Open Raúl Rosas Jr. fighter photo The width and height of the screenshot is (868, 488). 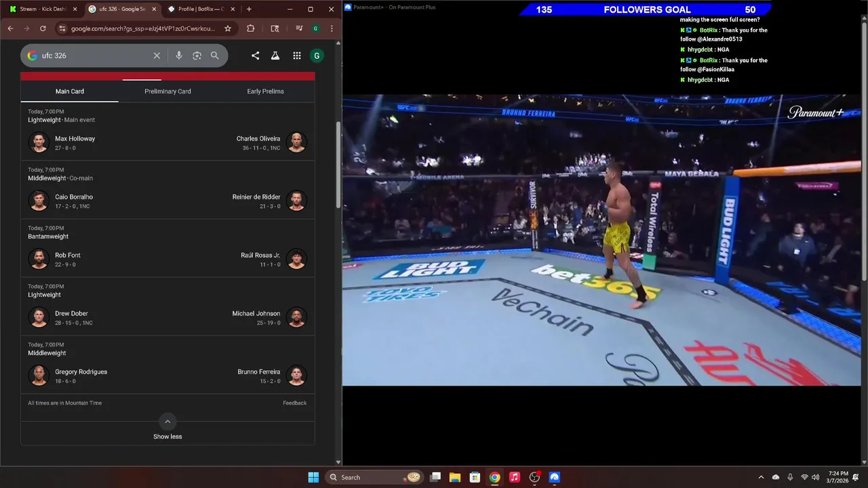tap(296, 259)
